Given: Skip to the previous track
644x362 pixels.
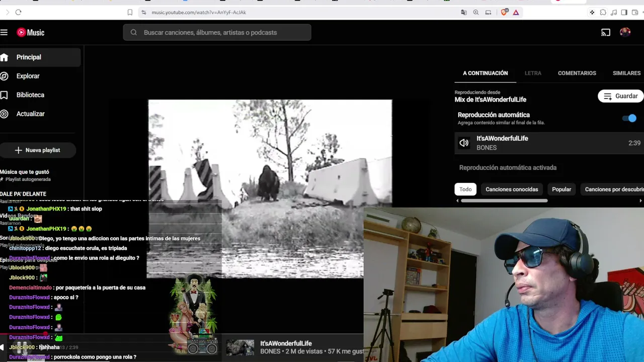Looking at the screenshot, I should [2, 347].
